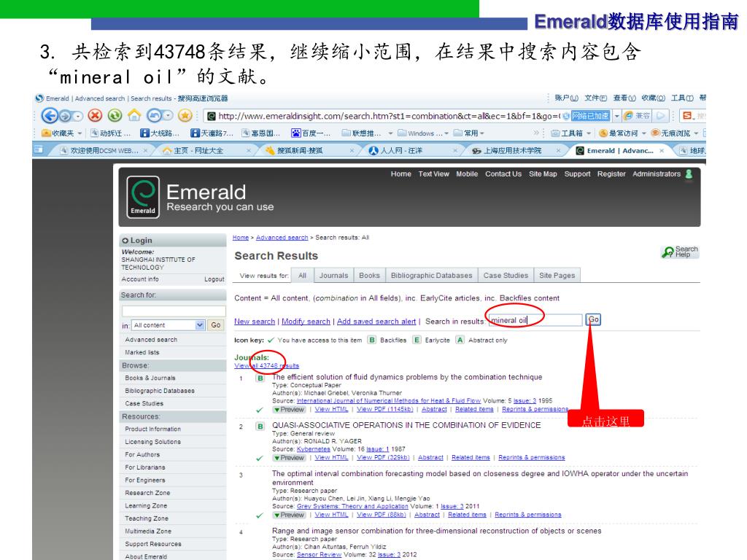747x560 pixels.
Task: Expand the Windows bookmark folder dropdown
Action: click(x=446, y=133)
